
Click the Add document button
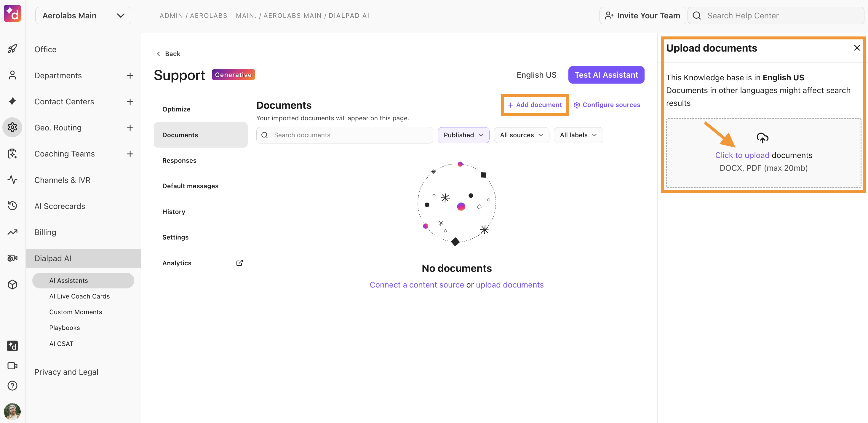click(x=535, y=105)
